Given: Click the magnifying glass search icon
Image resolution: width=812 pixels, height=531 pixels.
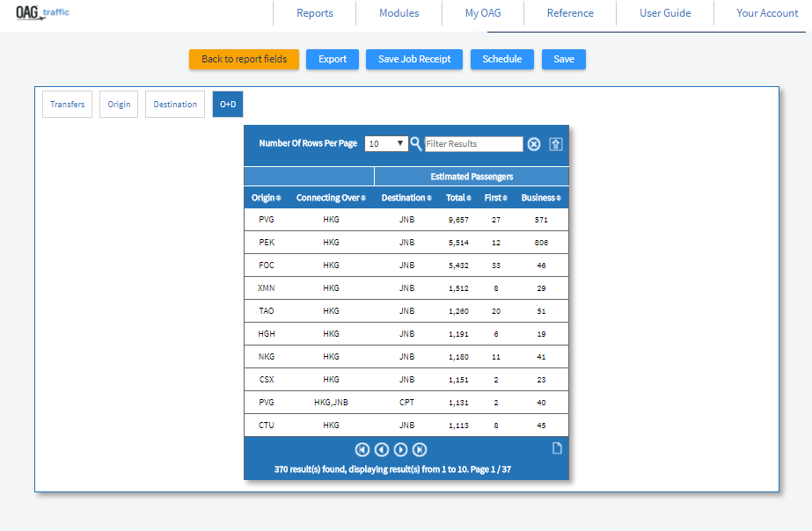Looking at the screenshot, I should tap(416, 143).
